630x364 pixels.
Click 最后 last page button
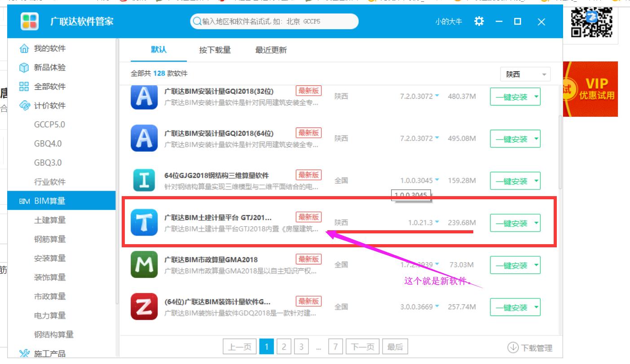point(395,346)
